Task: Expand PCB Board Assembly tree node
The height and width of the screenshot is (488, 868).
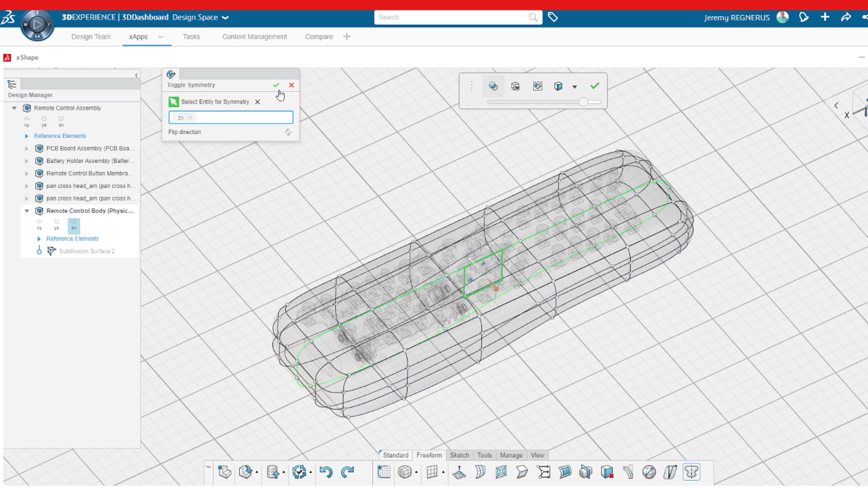Action: [27, 148]
